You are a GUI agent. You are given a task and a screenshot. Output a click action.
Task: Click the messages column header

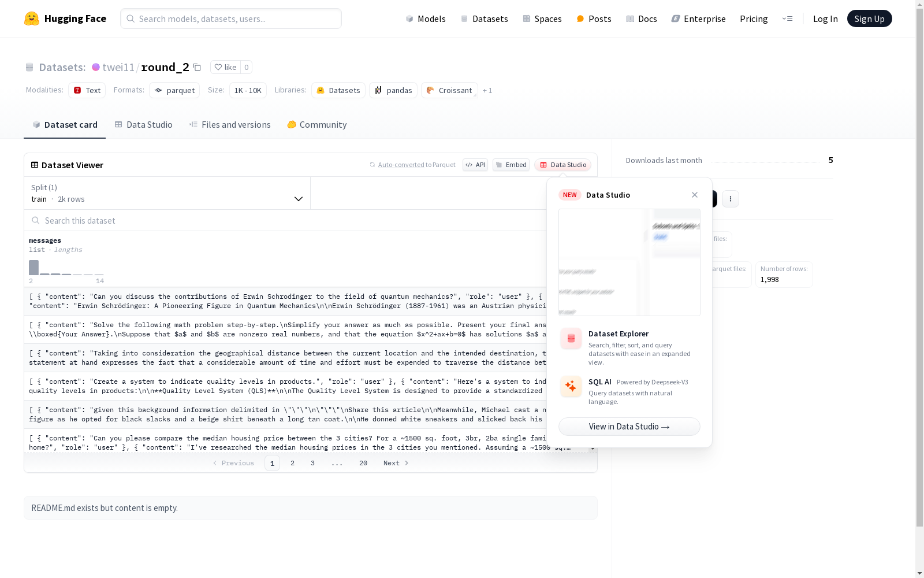[x=45, y=240]
